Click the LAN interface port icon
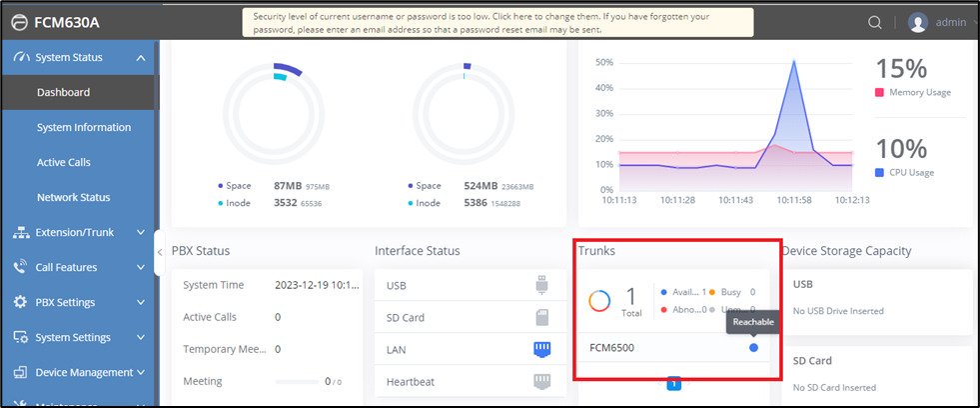The image size is (980, 408). pos(541,349)
